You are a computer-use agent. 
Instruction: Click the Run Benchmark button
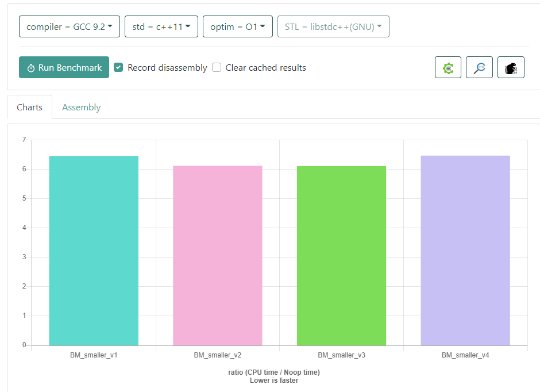click(x=64, y=67)
